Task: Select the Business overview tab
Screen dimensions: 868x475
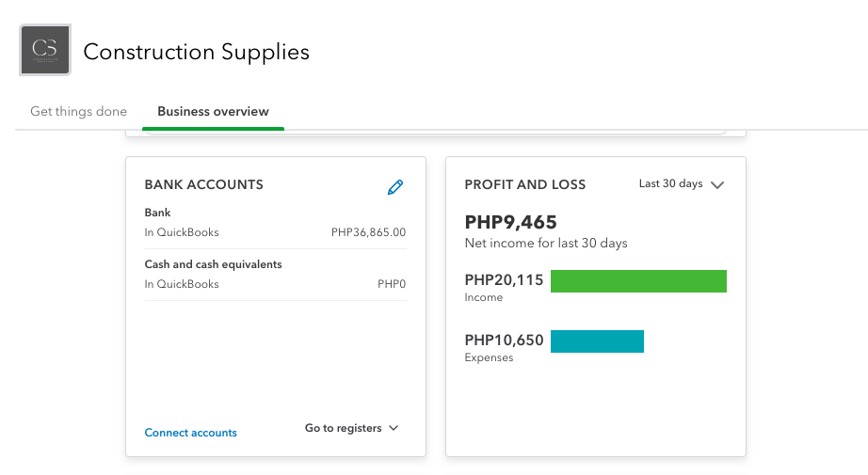Action: [x=213, y=111]
